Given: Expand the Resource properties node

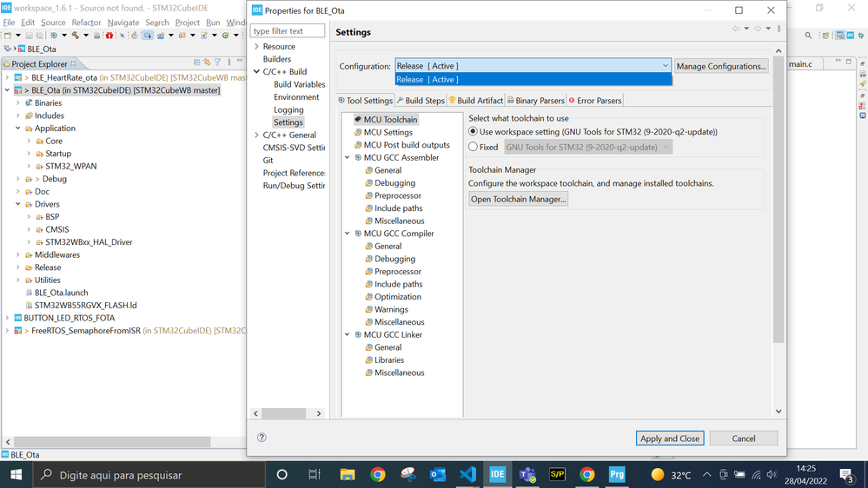Looking at the screenshot, I should pos(256,47).
